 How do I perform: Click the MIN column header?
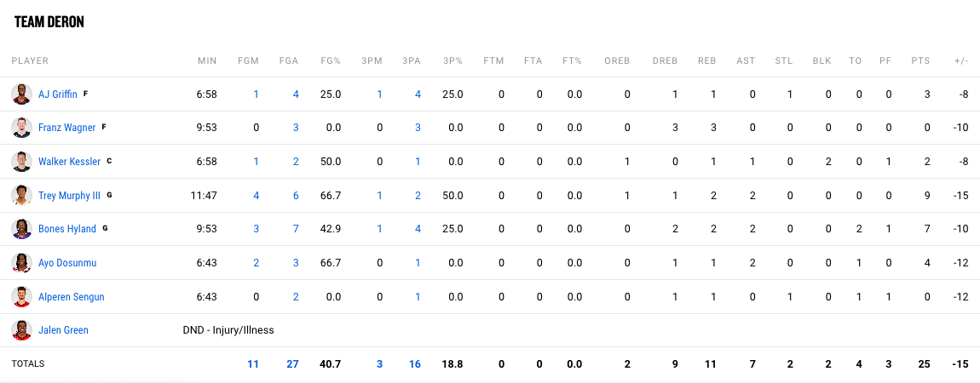[207, 61]
